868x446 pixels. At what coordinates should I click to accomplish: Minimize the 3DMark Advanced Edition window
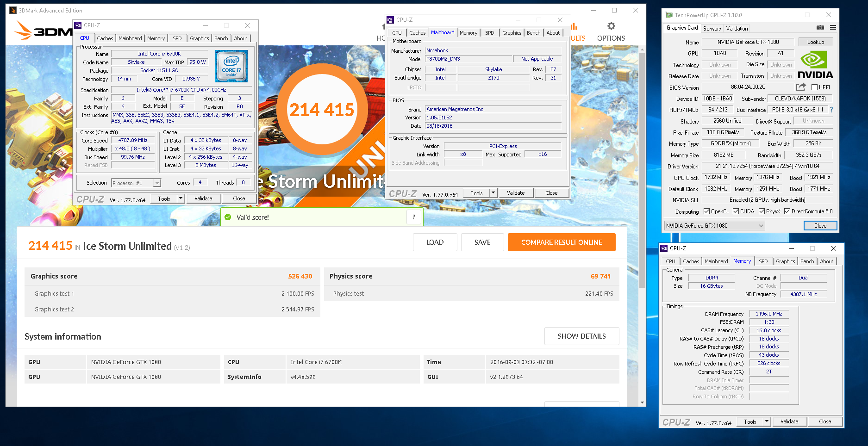pos(593,10)
